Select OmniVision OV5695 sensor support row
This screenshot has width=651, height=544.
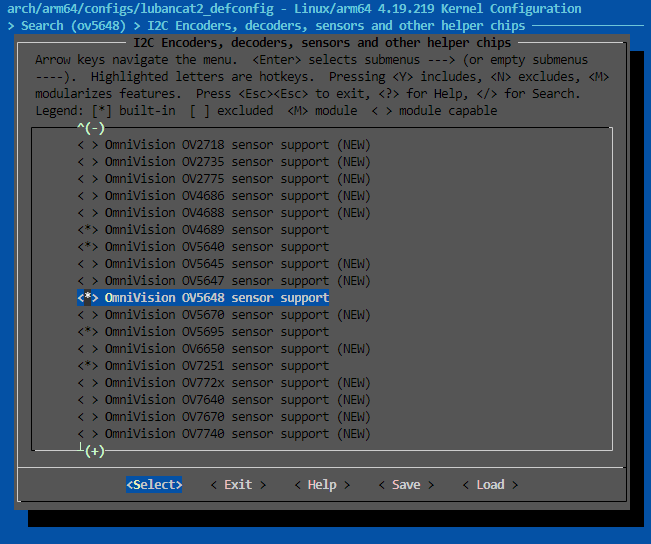tap(203, 332)
